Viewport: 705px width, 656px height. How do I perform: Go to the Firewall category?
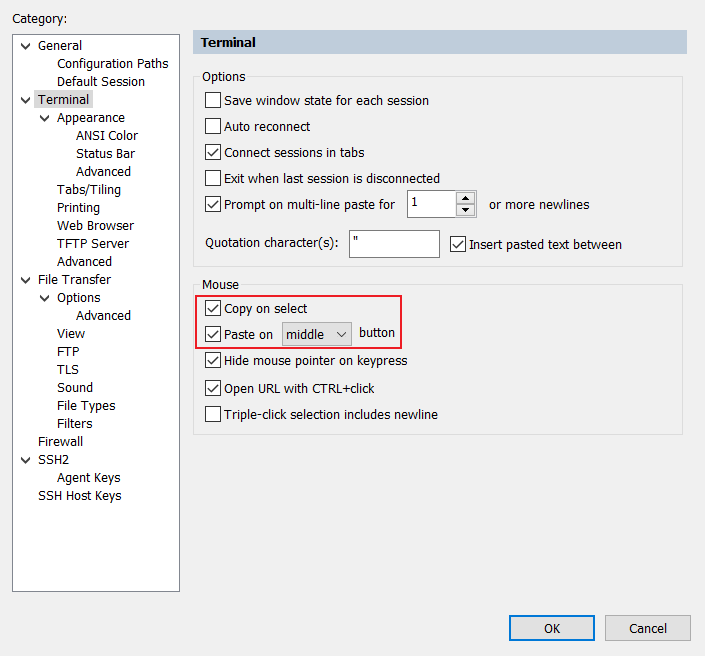click(60, 442)
